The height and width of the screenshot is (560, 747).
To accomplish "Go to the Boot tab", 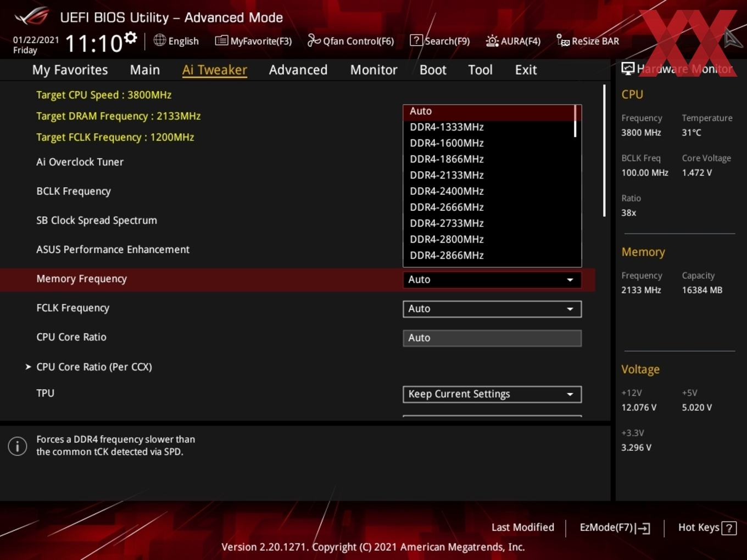I will (433, 70).
